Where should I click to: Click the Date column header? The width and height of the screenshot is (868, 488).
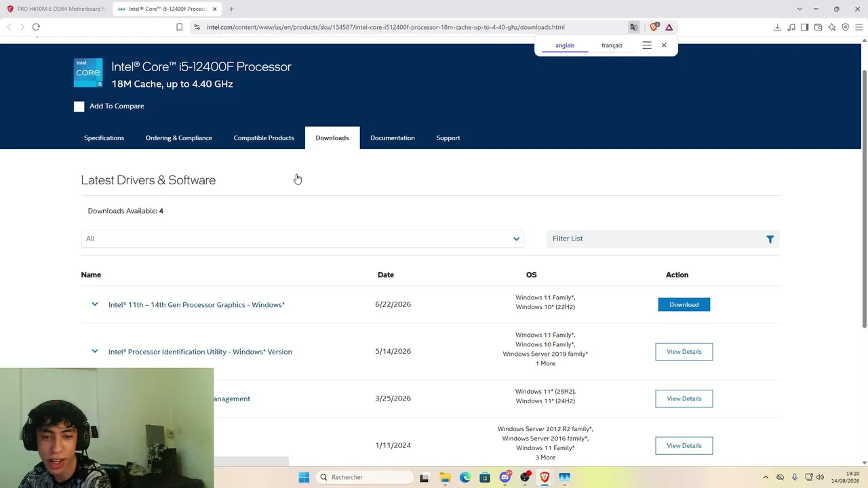tap(386, 274)
